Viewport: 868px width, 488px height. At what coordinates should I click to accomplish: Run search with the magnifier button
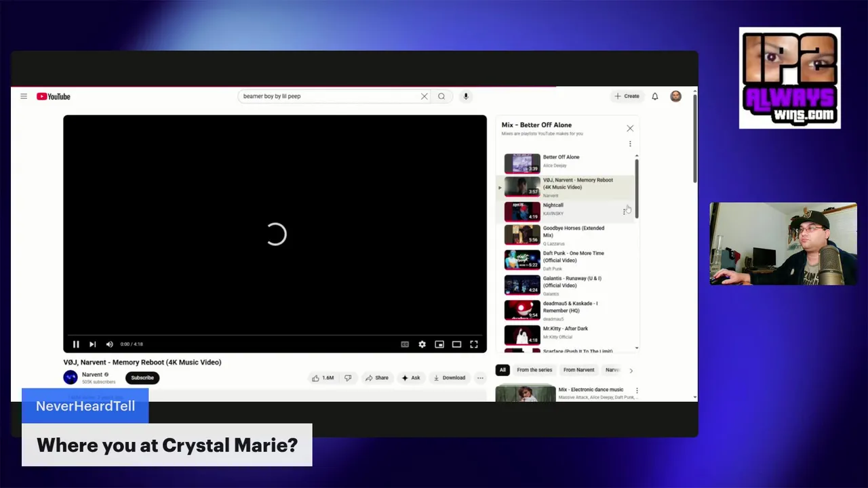click(x=441, y=96)
